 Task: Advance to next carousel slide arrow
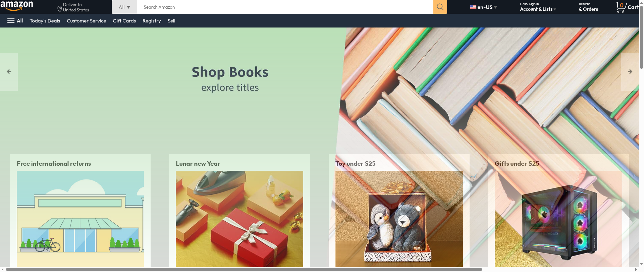(630, 72)
